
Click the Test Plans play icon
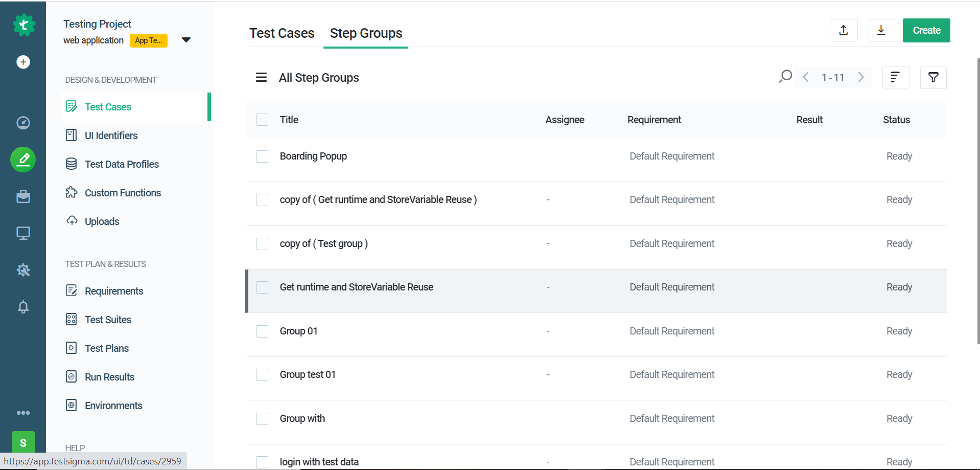(x=72, y=348)
